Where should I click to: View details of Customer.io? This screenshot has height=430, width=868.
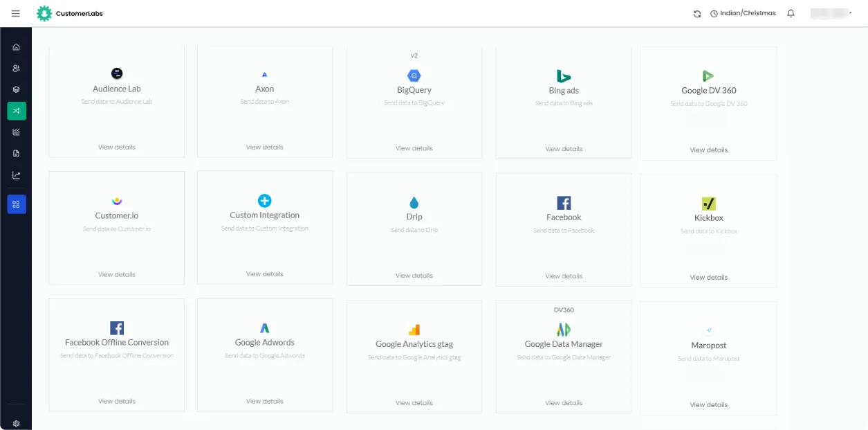click(x=117, y=275)
